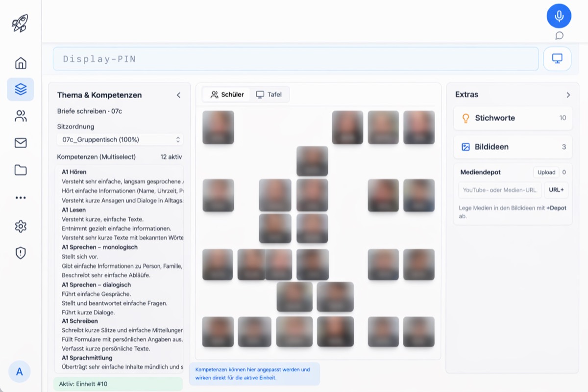Open the settings gear sidebar icon
This screenshot has height=392, width=588.
point(21,226)
